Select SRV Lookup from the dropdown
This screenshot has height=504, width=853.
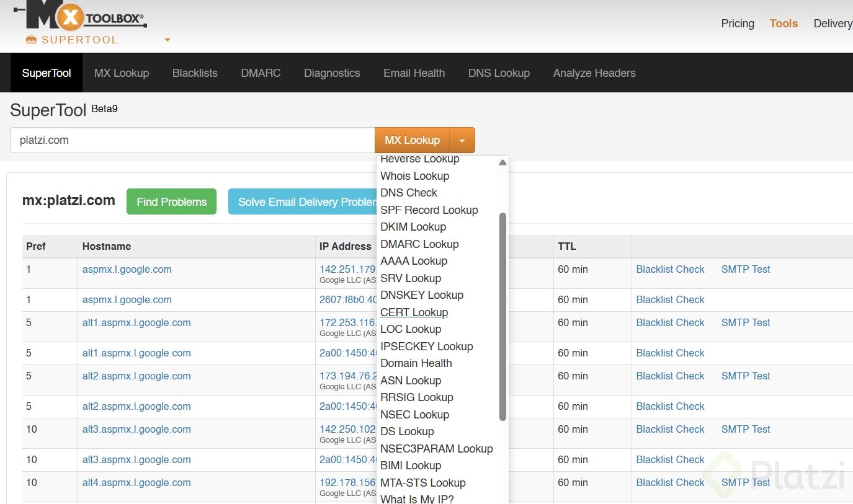pos(411,278)
